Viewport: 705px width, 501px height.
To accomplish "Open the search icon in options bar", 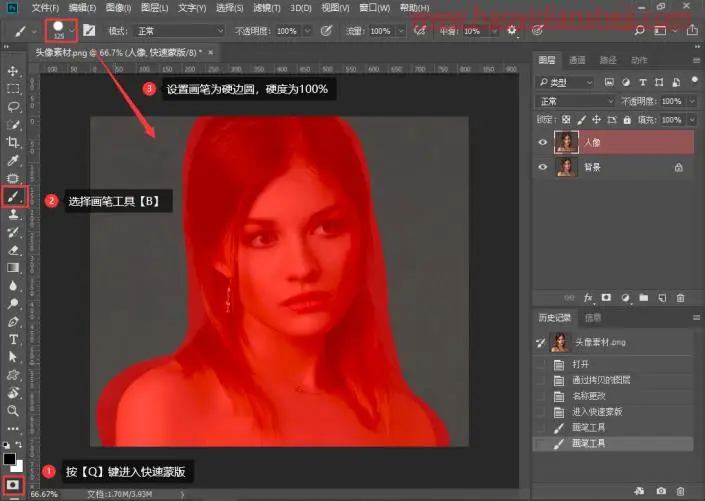I will (639, 31).
